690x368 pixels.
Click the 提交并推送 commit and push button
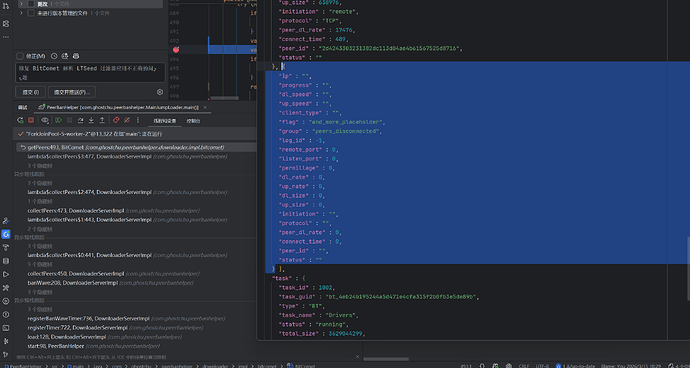(x=72, y=92)
